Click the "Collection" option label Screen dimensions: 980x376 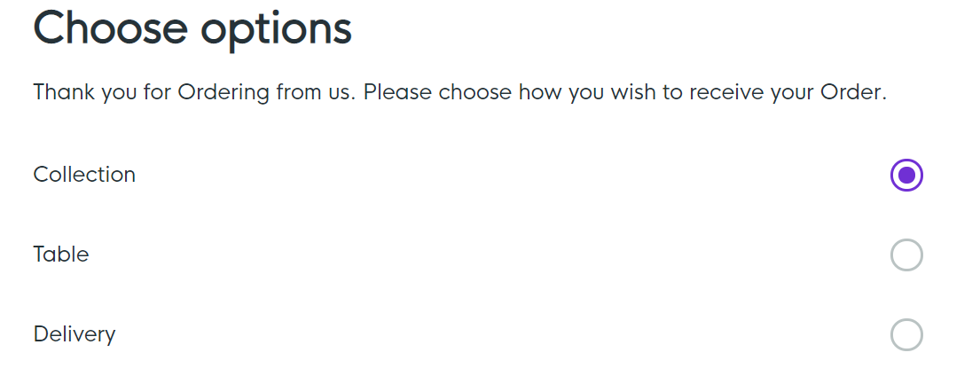point(84,175)
